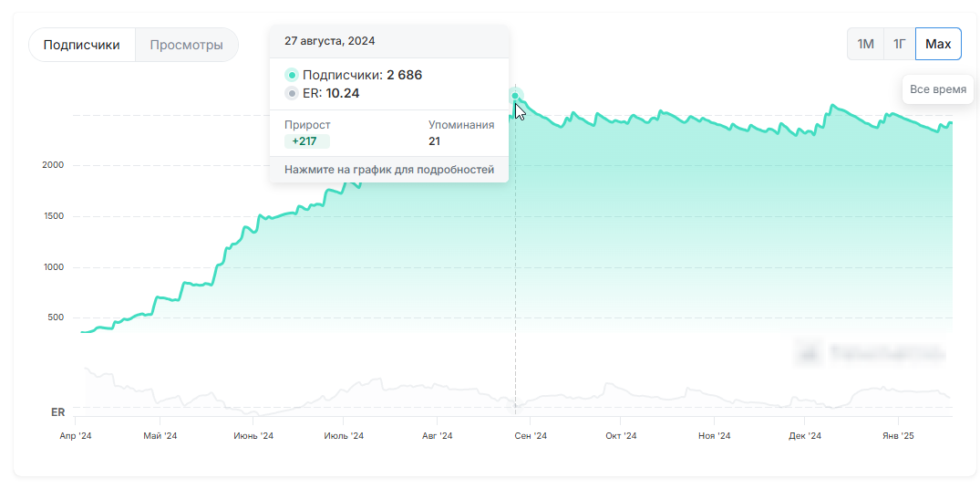Viewport: 980px width, 489px height.
Task: Click the tooltip date 27 августа, 2024
Action: (329, 41)
